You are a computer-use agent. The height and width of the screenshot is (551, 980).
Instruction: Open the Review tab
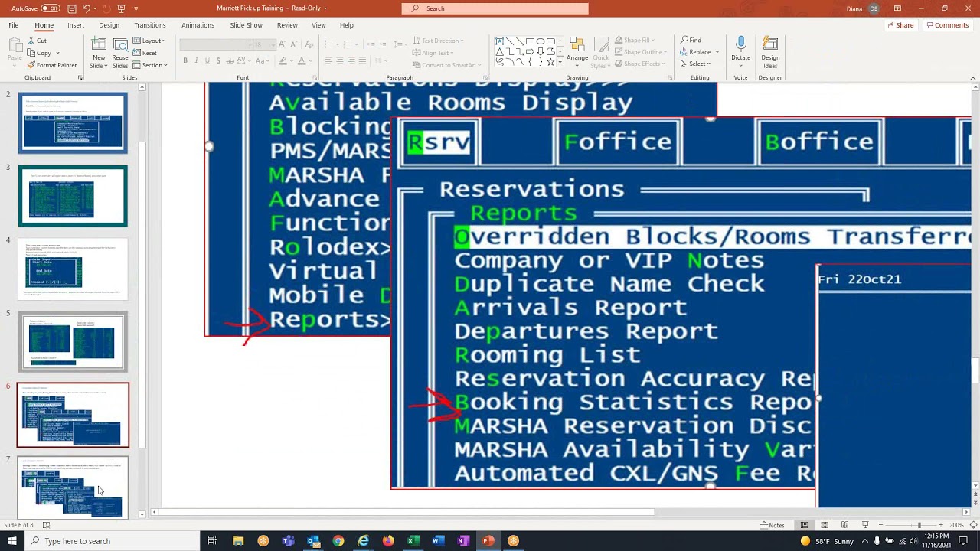pyautogui.click(x=287, y=25)
